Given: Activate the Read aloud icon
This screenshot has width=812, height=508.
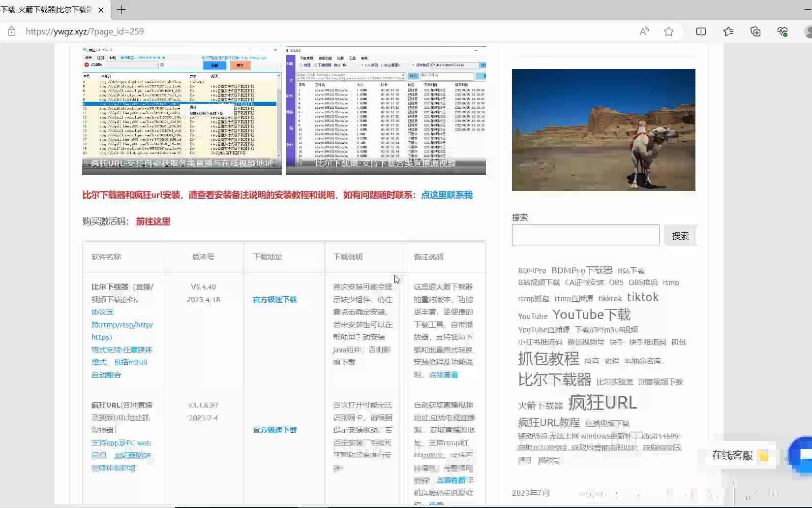Looking at the screenshot, I should [644, 32].
